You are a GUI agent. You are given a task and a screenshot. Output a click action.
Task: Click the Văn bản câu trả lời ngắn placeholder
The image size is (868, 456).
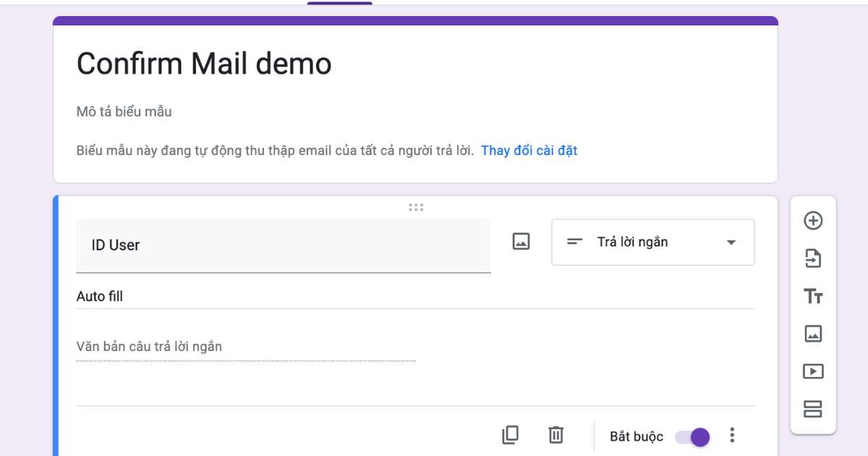point(149,347)
